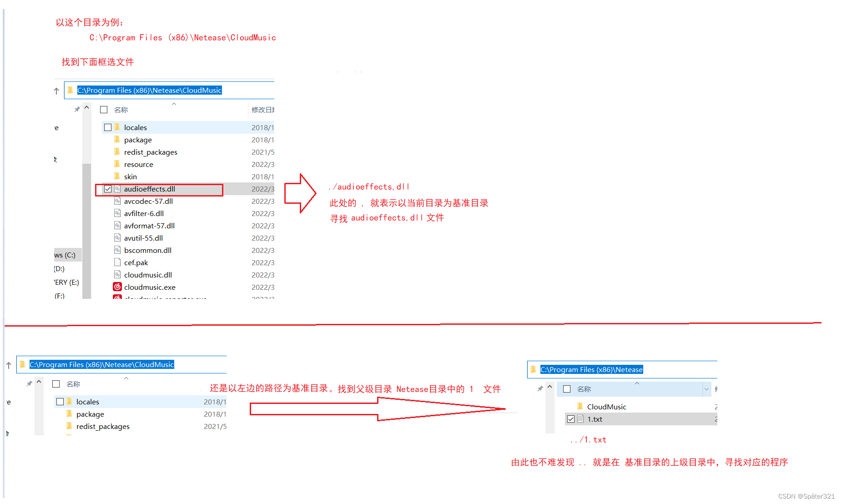Click the sort chevron above 名称 in bottom-left list
This screenshot has height=504, width=842.
126,378
